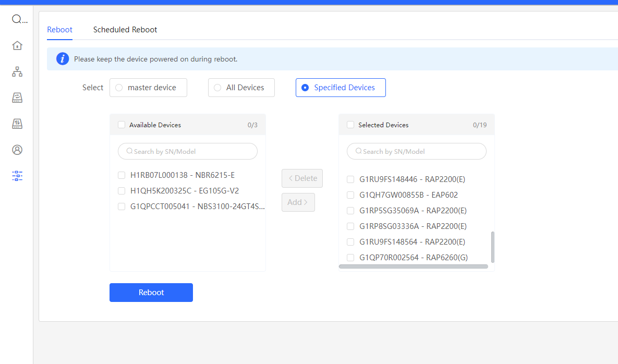This screenshot has width=618, height=364.
Task: Select the Specified Devices radio option
Action: (x=341, y=88)
